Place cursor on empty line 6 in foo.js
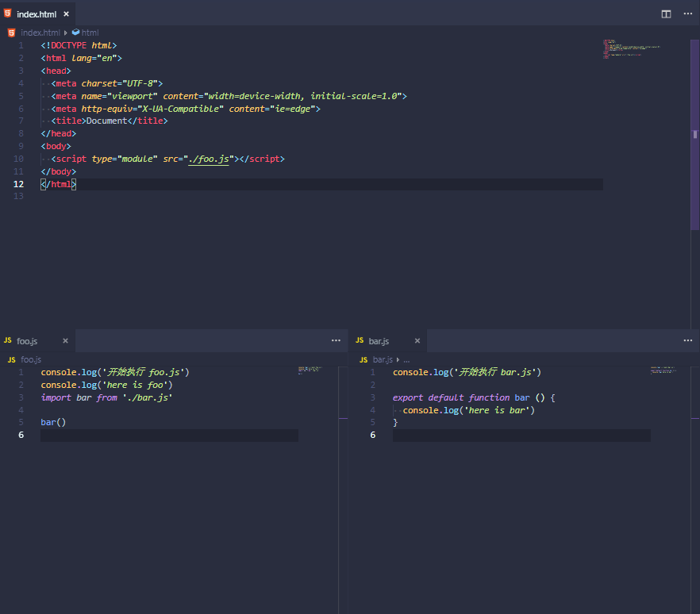This screenshot has width=700, height=614. click(159, 436)
